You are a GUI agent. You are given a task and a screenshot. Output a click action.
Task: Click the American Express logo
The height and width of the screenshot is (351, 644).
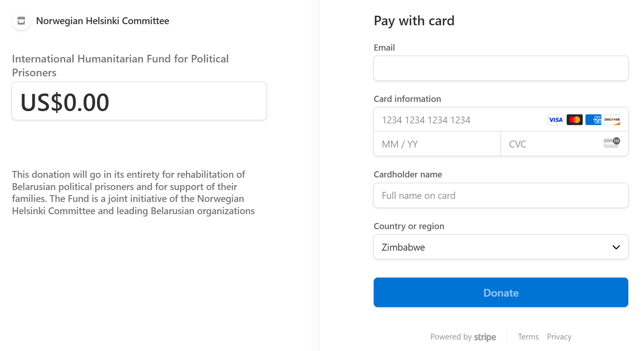[593, 120]
